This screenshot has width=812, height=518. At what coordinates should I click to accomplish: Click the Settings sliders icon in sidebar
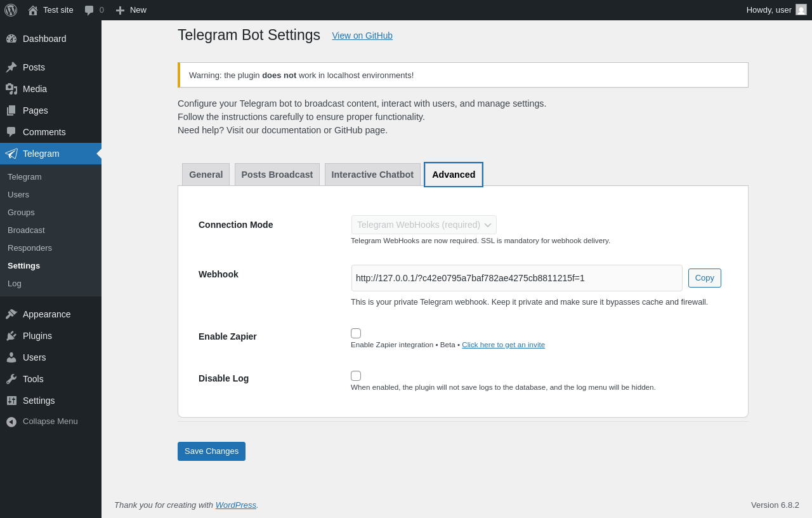click(11, 401)
